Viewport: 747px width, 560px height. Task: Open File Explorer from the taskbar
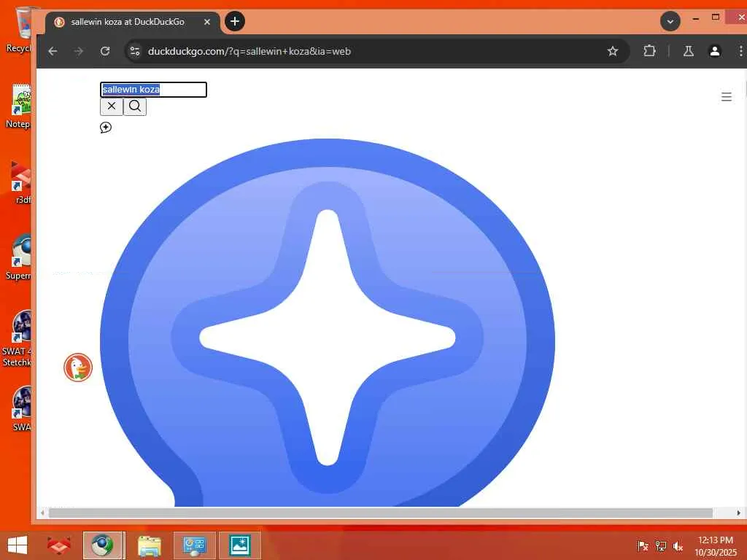150,545
